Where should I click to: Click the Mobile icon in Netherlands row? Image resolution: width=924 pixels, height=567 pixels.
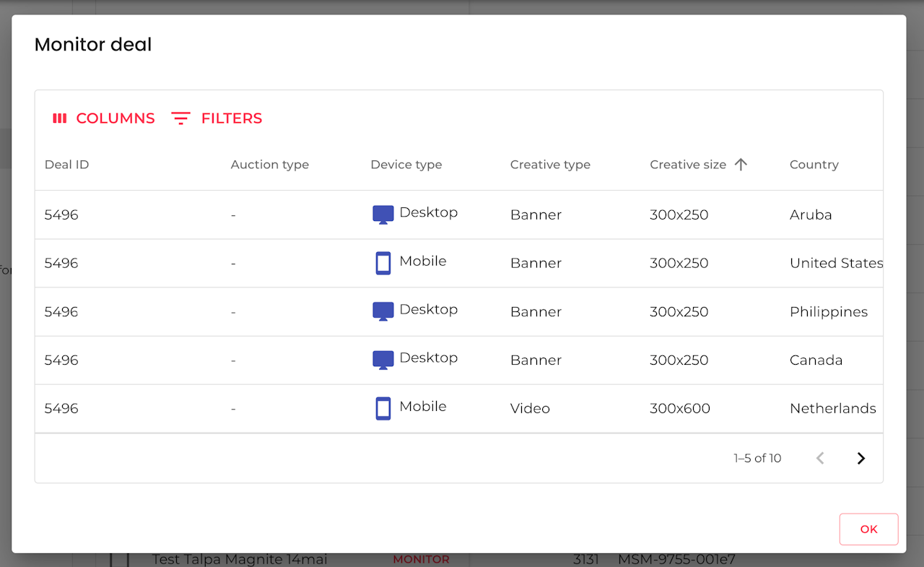tap(383, 408)
